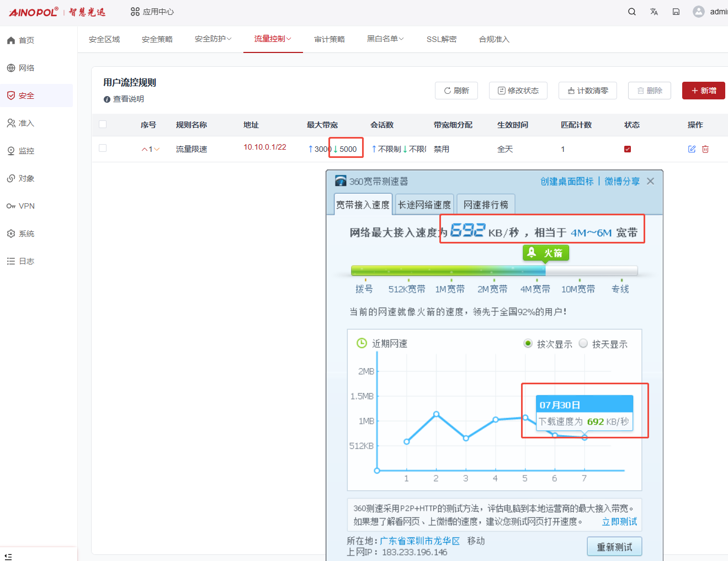
Task: Expand the 安全防护 dropdown menu
Action: tap(213, 39)
